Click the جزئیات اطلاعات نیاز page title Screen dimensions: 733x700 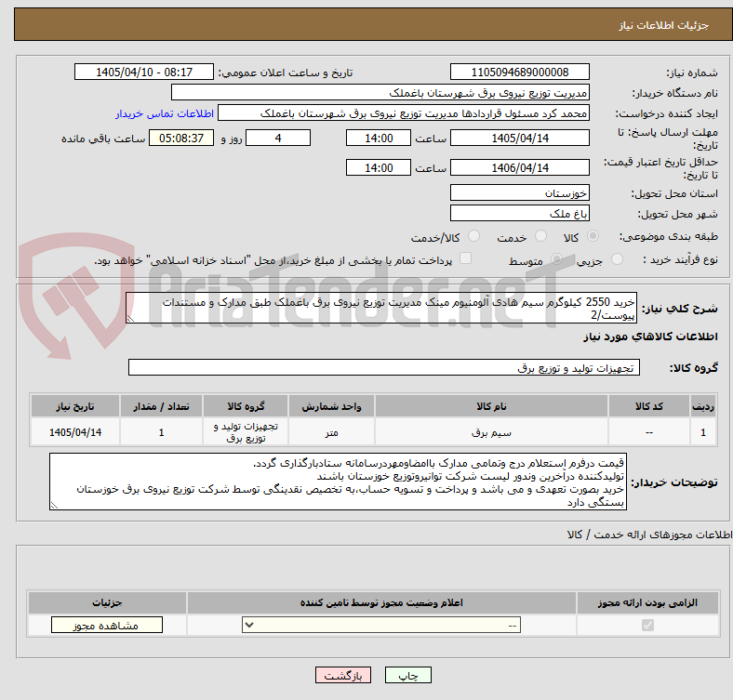click(664, 25)
